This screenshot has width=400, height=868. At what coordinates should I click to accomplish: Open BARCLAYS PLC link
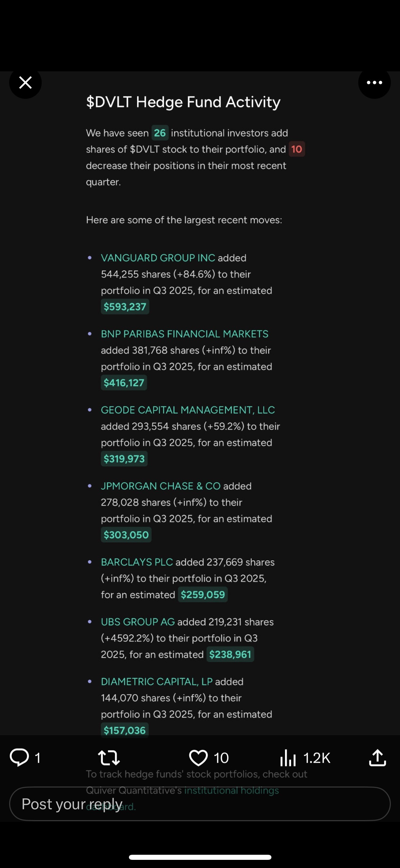(x=136, y=562)
